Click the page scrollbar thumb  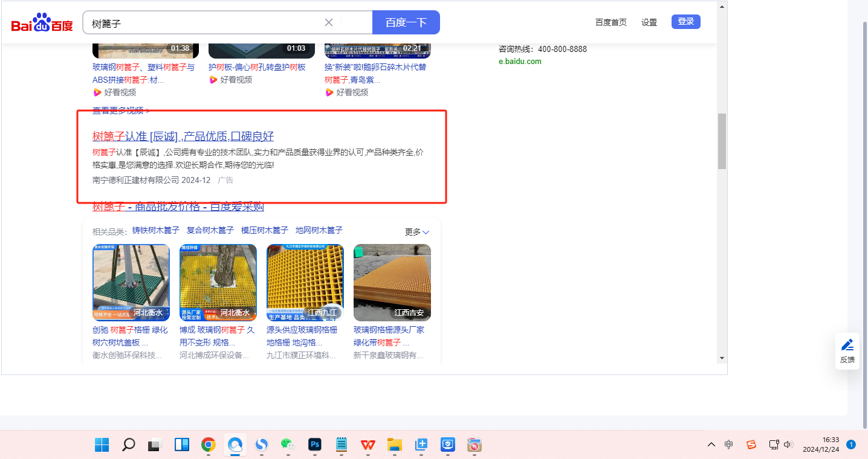point(722,141)
